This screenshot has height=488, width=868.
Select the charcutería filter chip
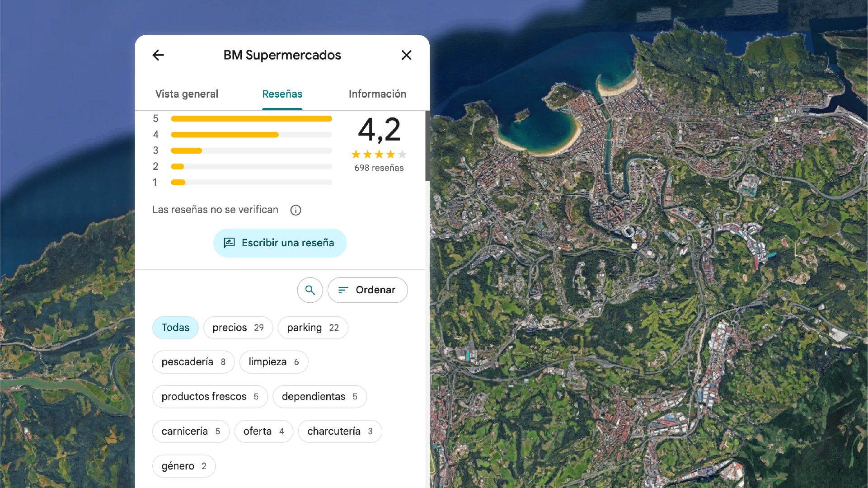tap(340, 432)
